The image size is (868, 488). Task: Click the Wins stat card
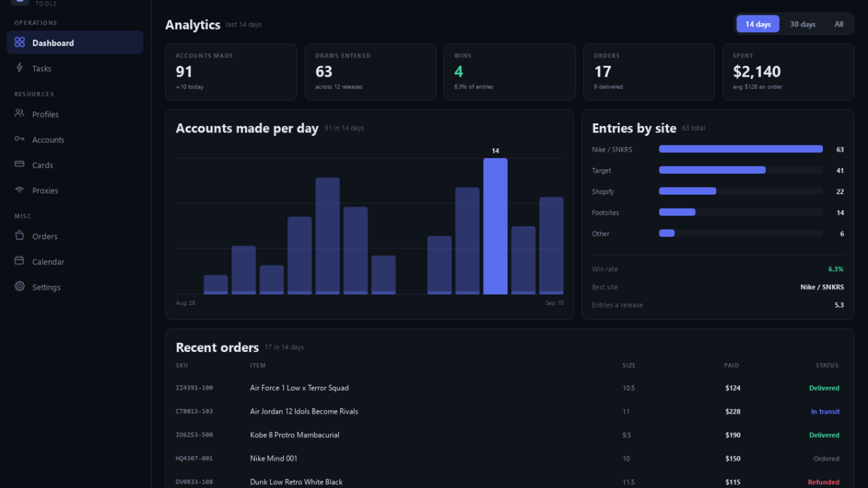click(x=510, y=72)
